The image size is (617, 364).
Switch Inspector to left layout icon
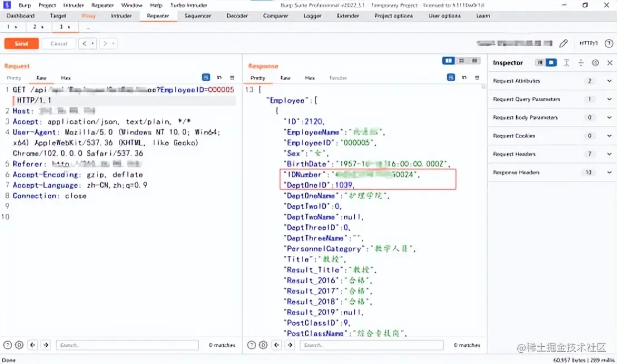pos(540,62)
